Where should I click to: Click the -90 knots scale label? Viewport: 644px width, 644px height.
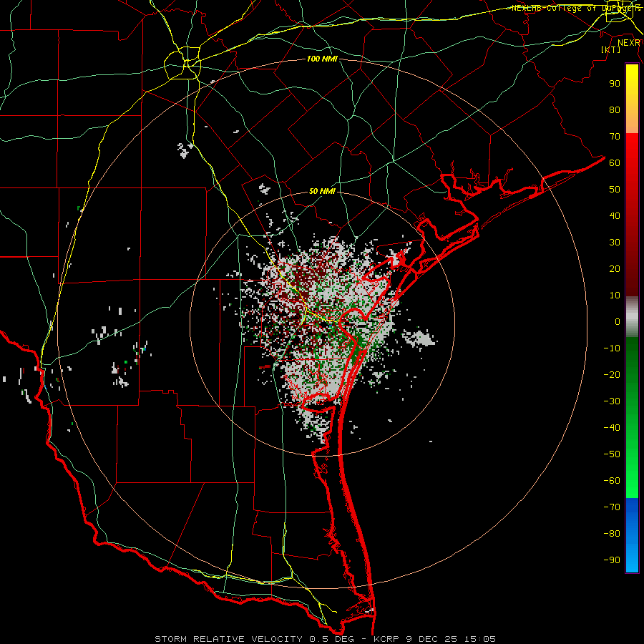(x=612, y=560)
